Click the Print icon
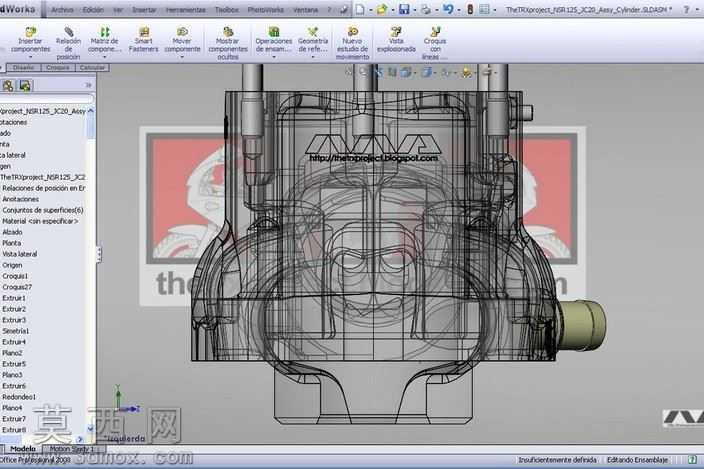This screenshot has height=469, width=704. click(426, 9)
